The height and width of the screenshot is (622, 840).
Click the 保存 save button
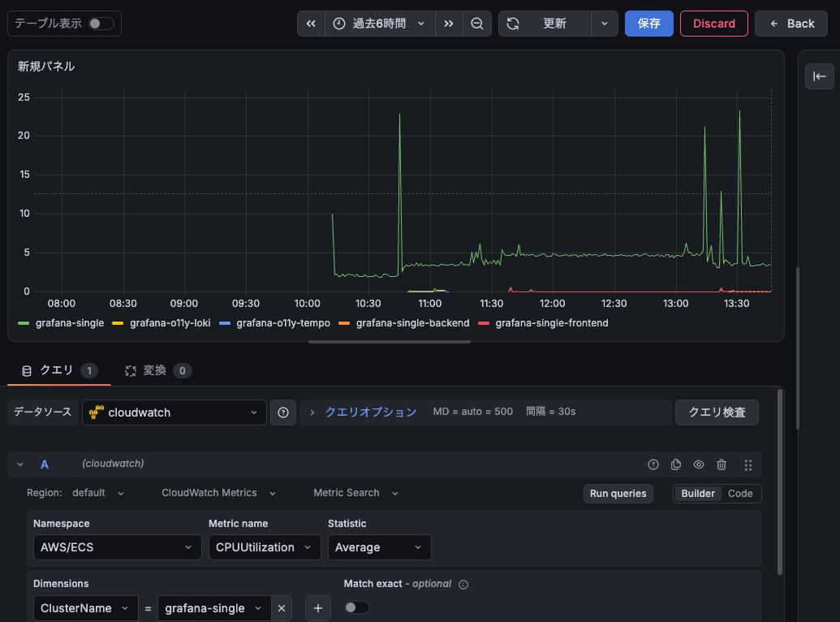(x=648, y=24)
